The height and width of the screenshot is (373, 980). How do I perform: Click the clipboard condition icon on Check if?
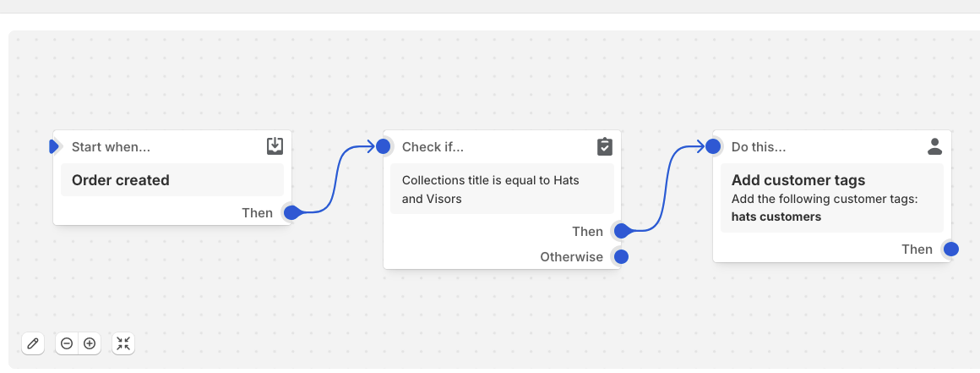coord(604,146)
